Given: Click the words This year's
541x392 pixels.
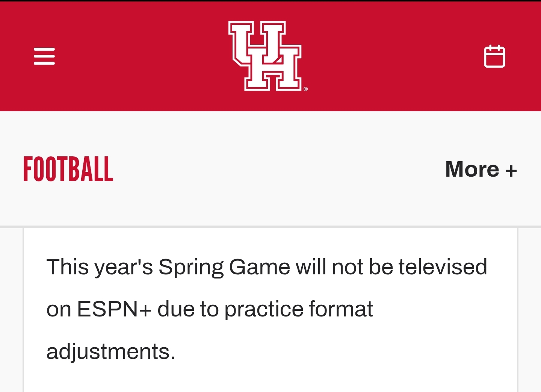Looking at the screenshot, I should coord(100,267).
